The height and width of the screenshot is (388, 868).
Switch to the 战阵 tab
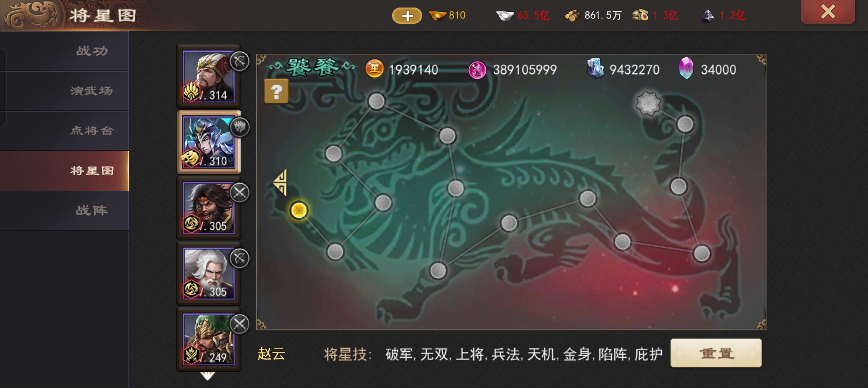[92, 211]
